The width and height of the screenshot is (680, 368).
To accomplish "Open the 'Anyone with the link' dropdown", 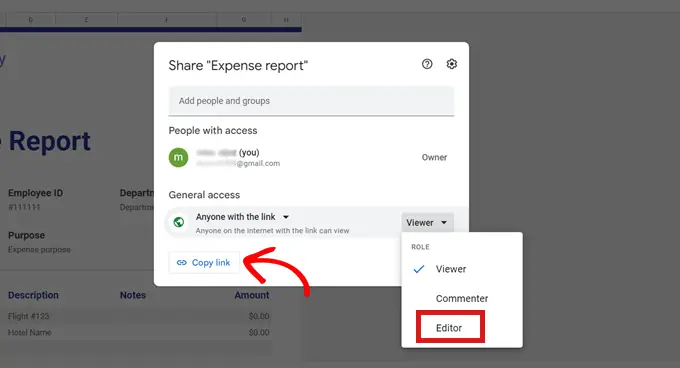I will [x=242, y=217].
